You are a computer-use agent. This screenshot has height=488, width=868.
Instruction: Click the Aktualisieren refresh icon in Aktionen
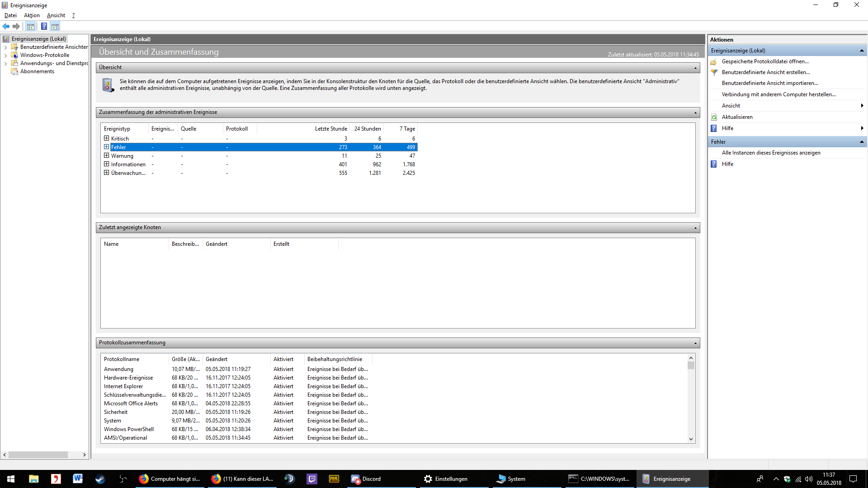point(714,117)
